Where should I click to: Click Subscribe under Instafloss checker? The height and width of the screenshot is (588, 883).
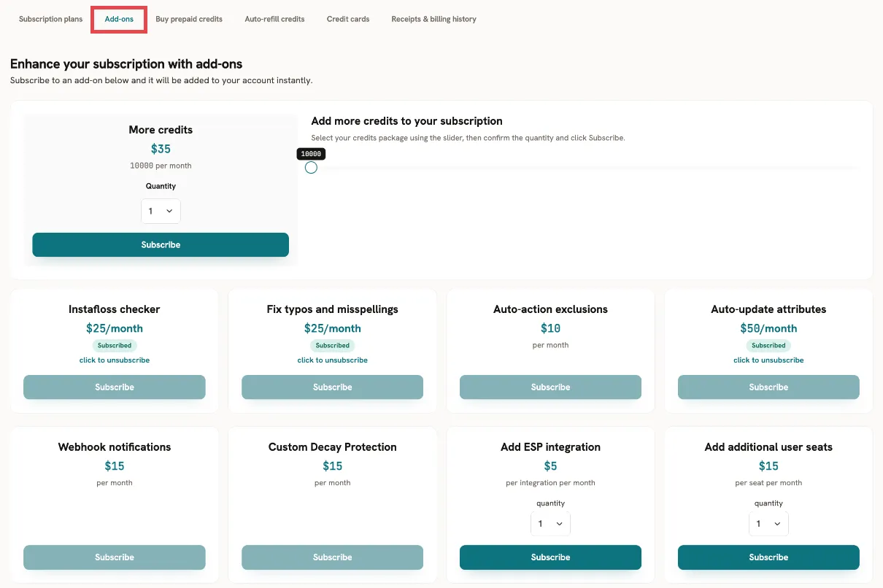click(x=115, y=387)
